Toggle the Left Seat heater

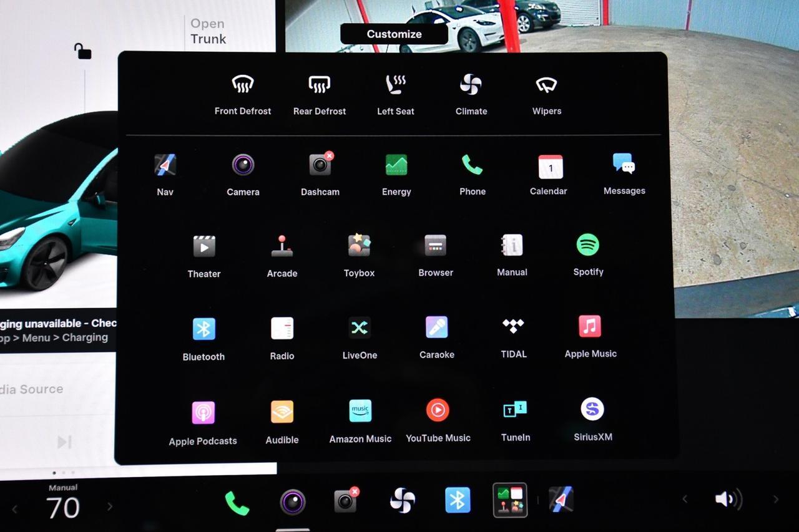coord(396,95)
